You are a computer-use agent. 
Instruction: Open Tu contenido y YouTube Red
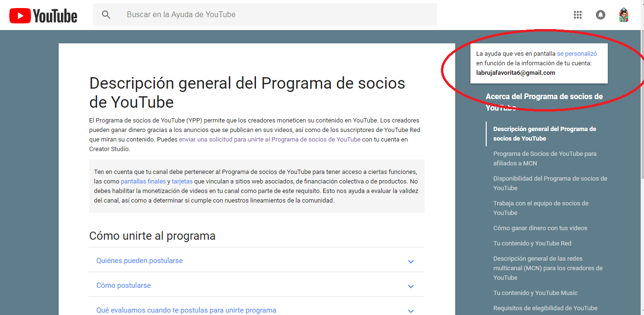(532, 243)
